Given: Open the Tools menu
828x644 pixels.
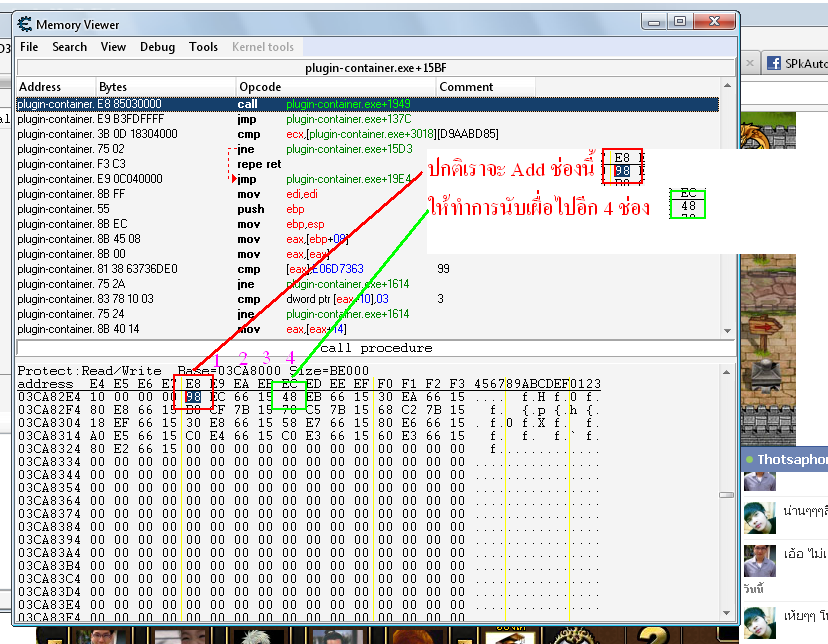Looking at the screenshot, I should point(203,47).
